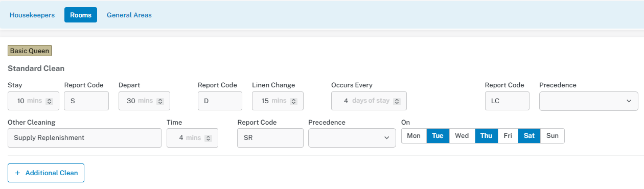Click the Depart Report Code field containing D
The image size is (644, 189).
[x=220, y=101]
